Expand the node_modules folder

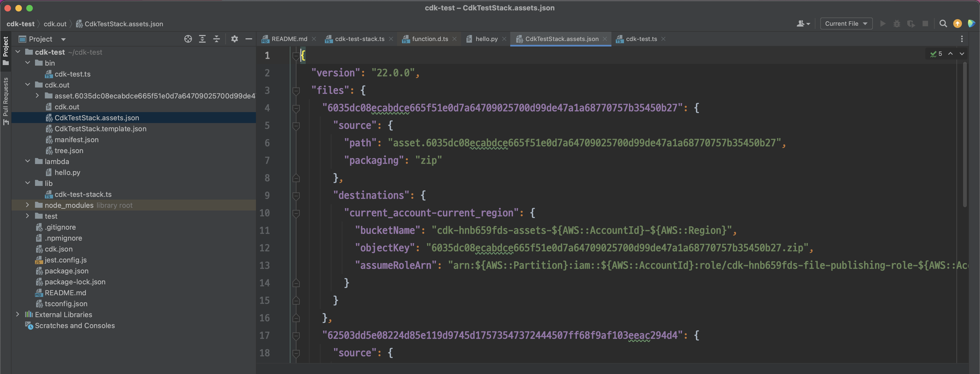[x=27, y=205]
